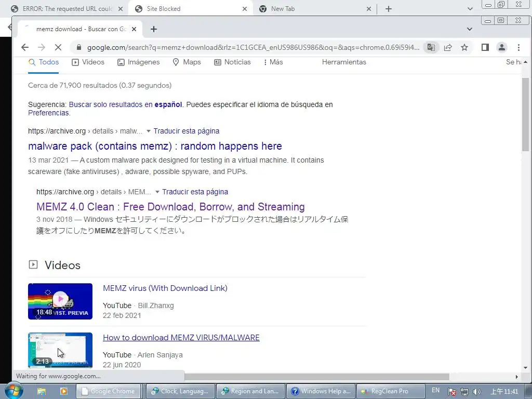The image size is (532, 399).
Task: Click the 11:41 system clock
Action: point(504,392)
